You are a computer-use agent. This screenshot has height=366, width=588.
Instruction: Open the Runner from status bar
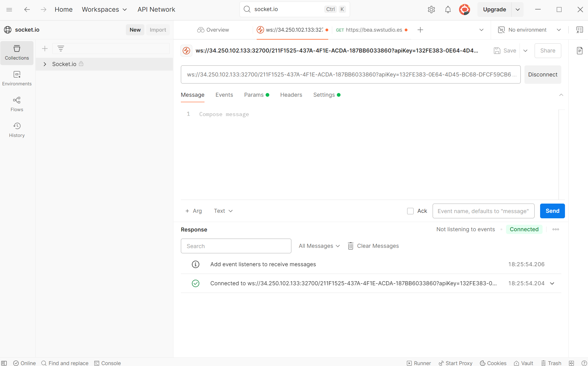(419, 363)
